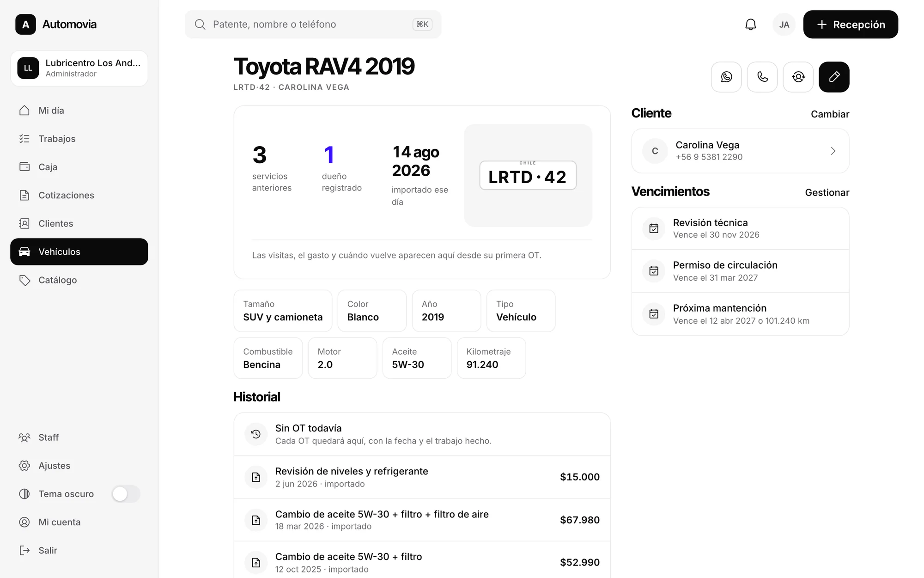Open Carolina Vega client chevron
924x578 pixels.
(833, 151)
